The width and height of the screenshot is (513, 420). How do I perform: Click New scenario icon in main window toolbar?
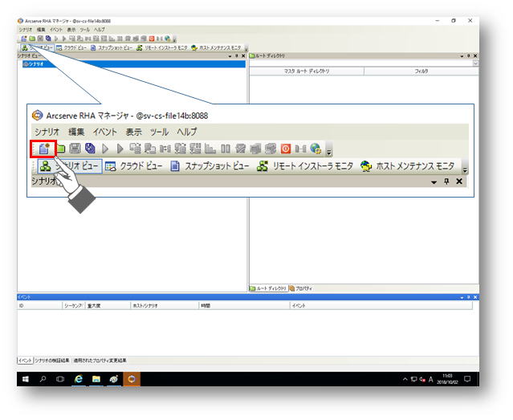coord(24,39)
